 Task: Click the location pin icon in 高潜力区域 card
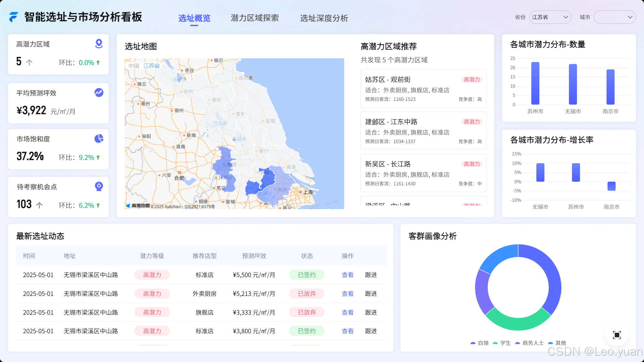[99, 44]
